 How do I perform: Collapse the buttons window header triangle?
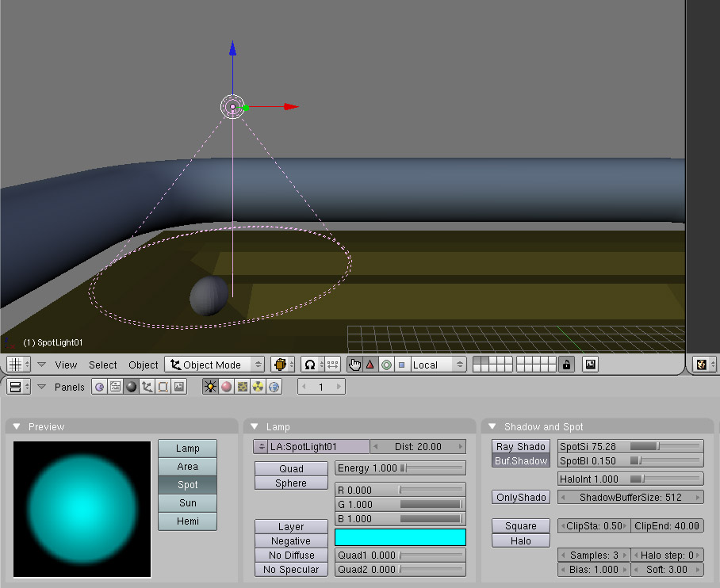41,387
